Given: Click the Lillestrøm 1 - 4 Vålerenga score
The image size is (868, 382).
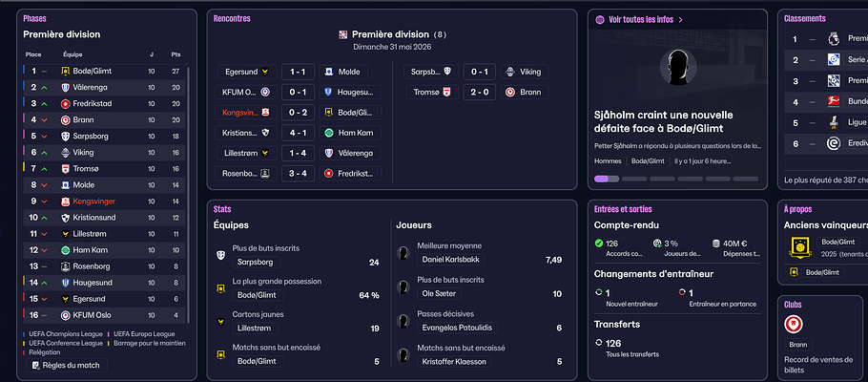Looking at the screenshot, I should click(x=297, y=153).
